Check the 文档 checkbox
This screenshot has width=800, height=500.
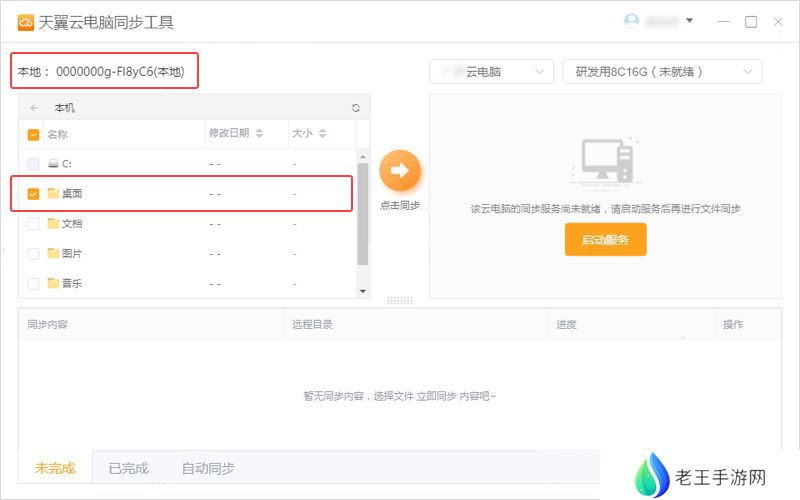click(33, 224)
